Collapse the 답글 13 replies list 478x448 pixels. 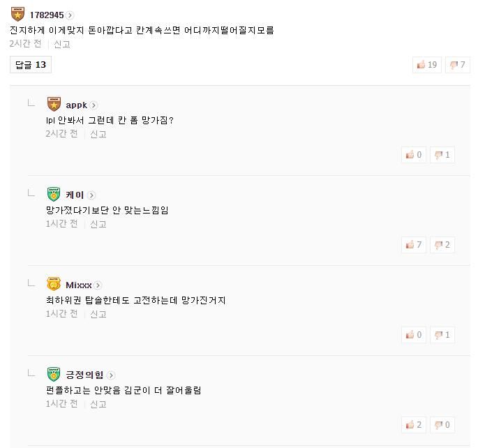31,65
